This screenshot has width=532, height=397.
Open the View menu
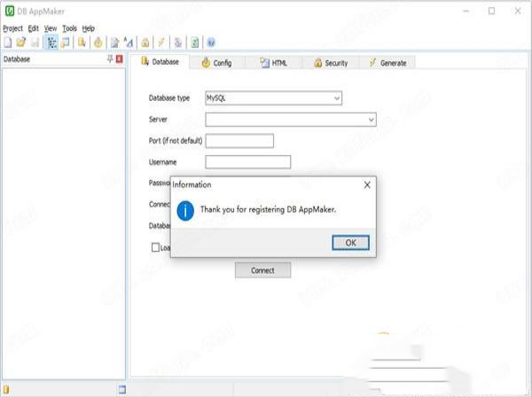coord(51,28)
